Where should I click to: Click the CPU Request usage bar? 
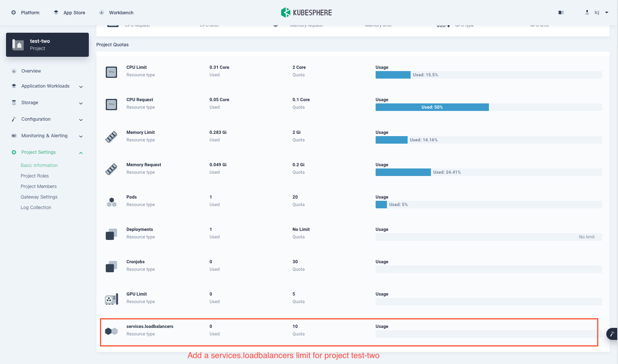pyautogui.click(x=432, y=107)
